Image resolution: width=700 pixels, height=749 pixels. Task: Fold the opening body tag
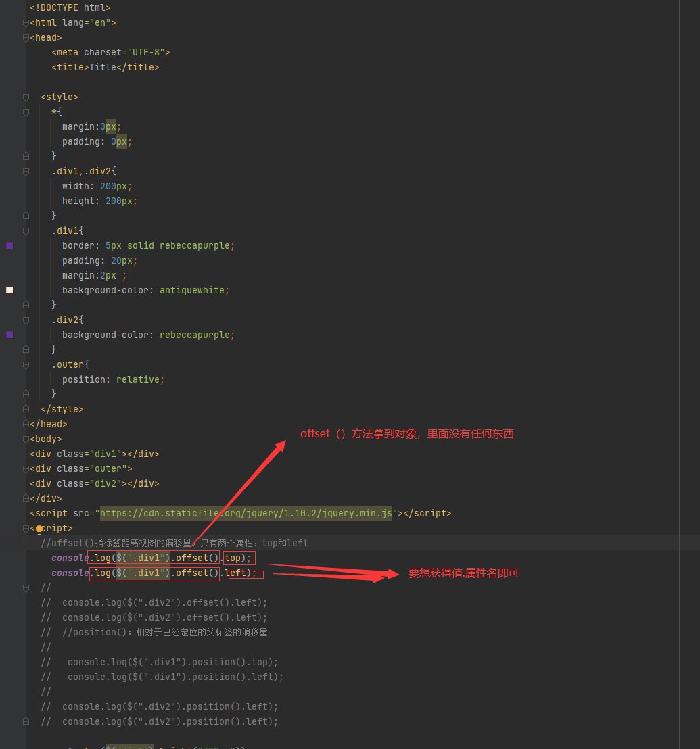click(x=26, y=439)
